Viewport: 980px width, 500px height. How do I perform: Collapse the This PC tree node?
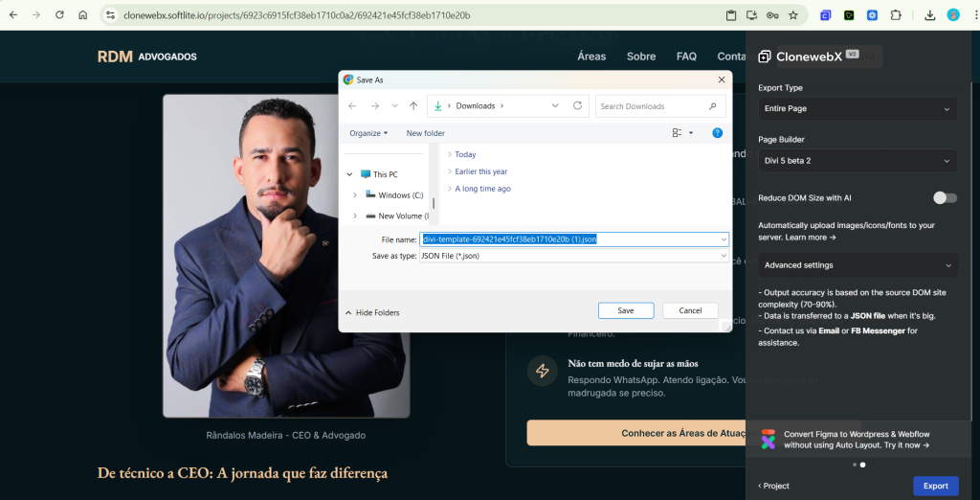349,174
